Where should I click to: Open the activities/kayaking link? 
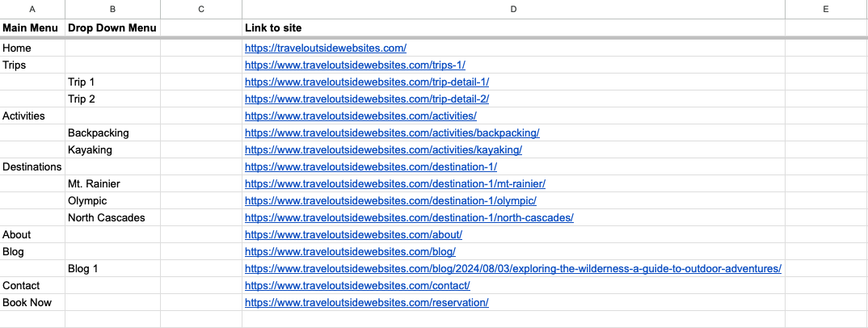click(x=383, y=150)
